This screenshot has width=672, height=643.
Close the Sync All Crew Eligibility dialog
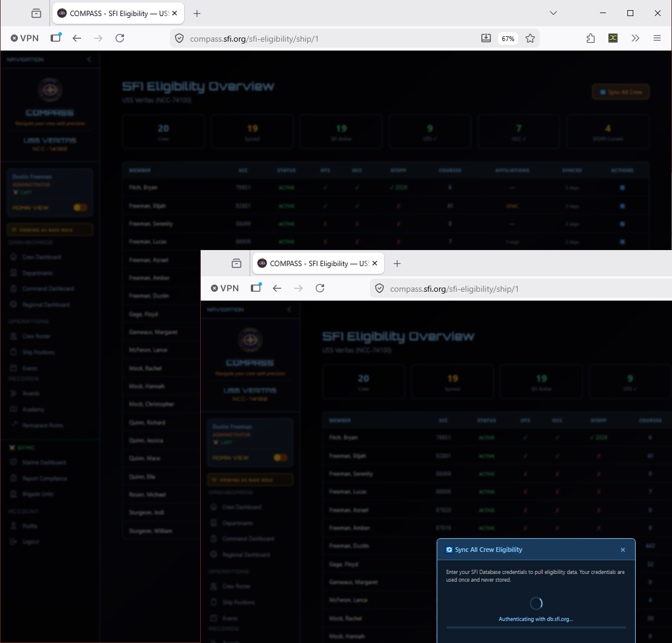coord(623,550)
